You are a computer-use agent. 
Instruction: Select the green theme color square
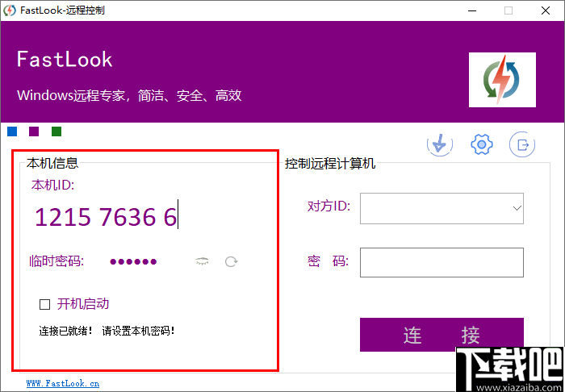[56, 131]
